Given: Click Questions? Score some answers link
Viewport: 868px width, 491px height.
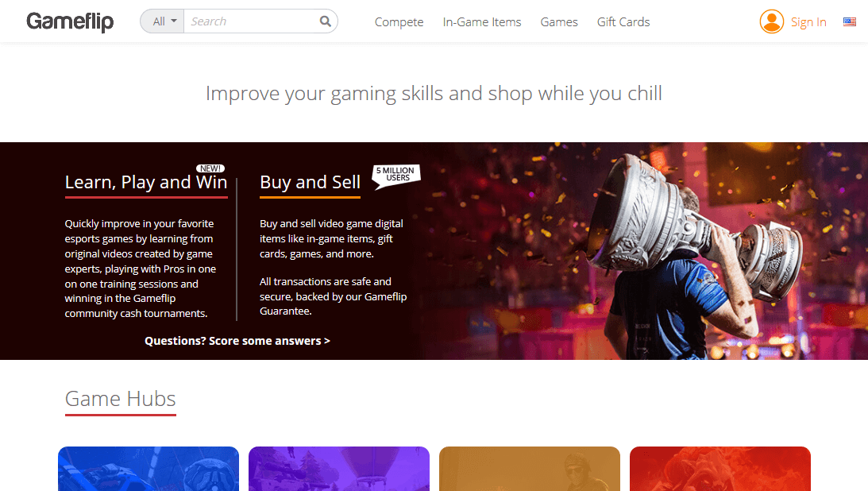Looking at the screenshot, I should pyautogui.click(x=237, y=341).
